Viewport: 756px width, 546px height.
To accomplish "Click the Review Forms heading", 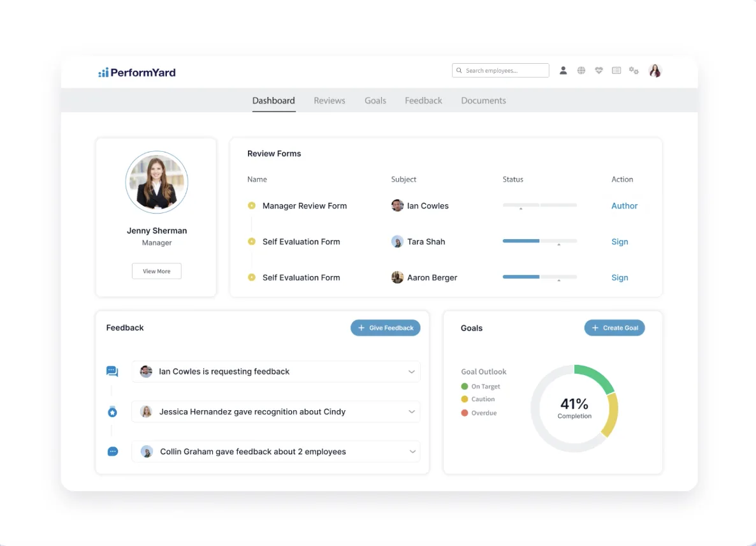I will click(274, 153).
